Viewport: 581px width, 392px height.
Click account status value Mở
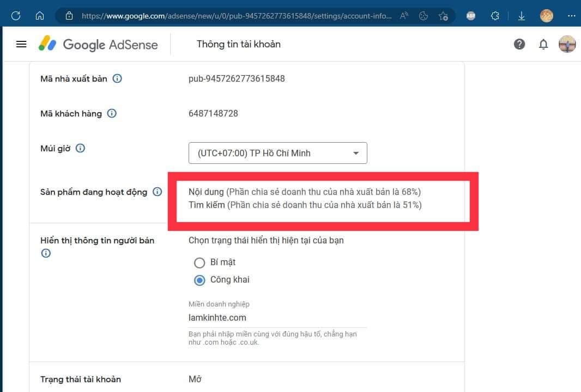[195, 379]
